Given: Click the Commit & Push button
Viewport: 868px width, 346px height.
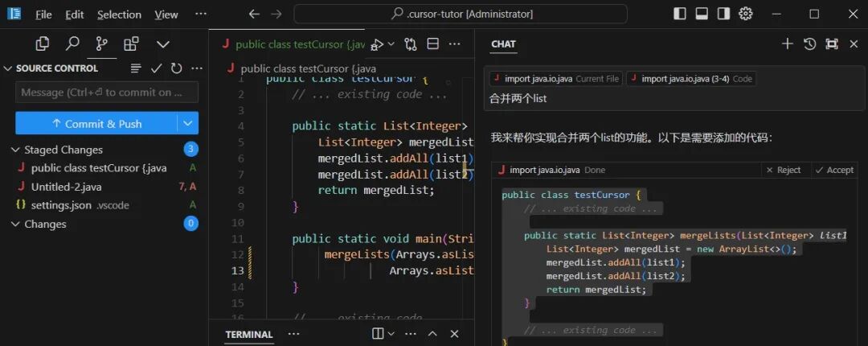Looking at the screenshot, I should [96, 123].
